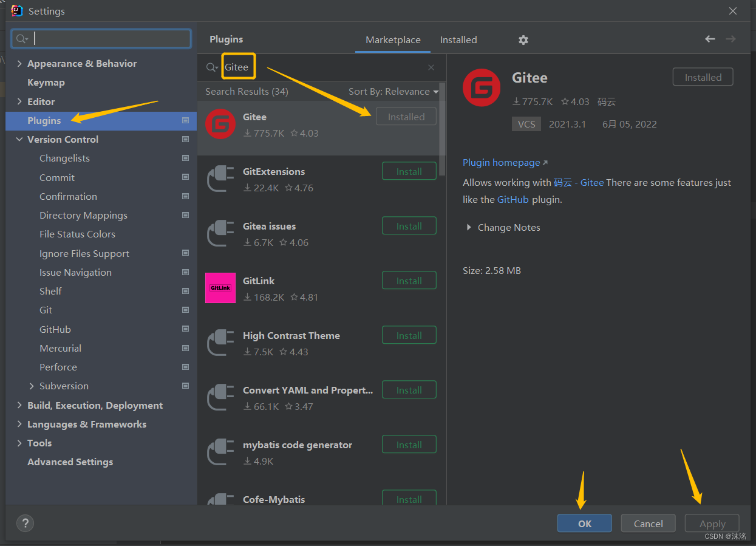This screenshot has width=756, height=546.
Task: Expand the Change Notes disclosure
Action: (x=468, y=227)
